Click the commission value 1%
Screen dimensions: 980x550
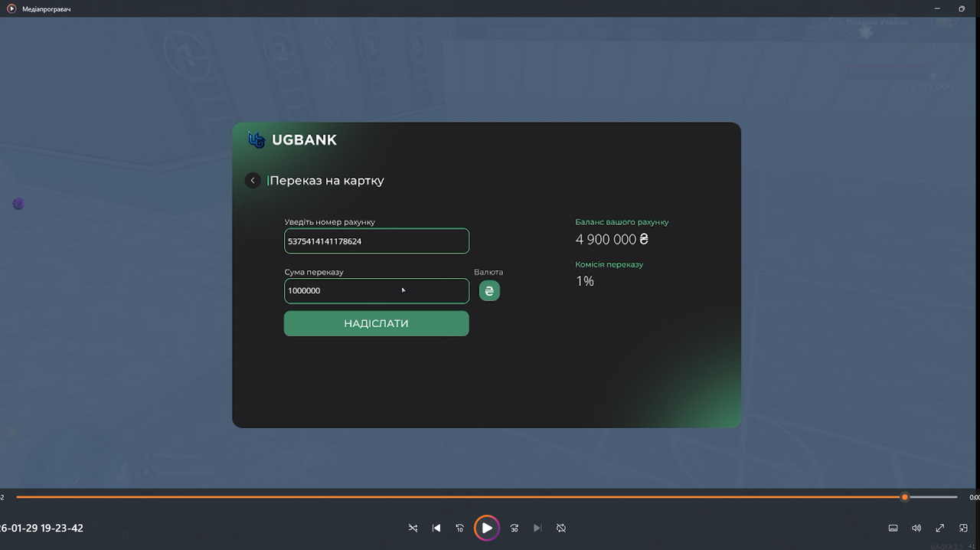[x=585, y=281]
